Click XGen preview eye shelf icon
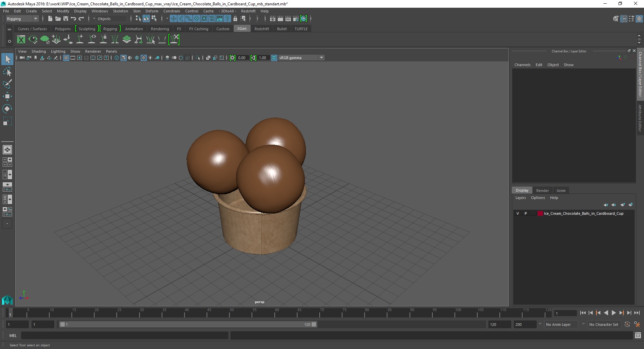 tap(33, 40)
